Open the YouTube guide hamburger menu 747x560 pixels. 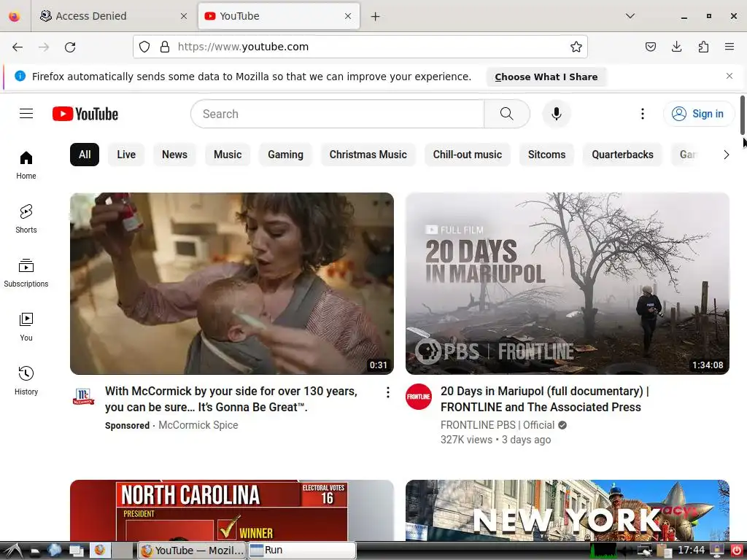pyautogui.click(x=26, y=114)
